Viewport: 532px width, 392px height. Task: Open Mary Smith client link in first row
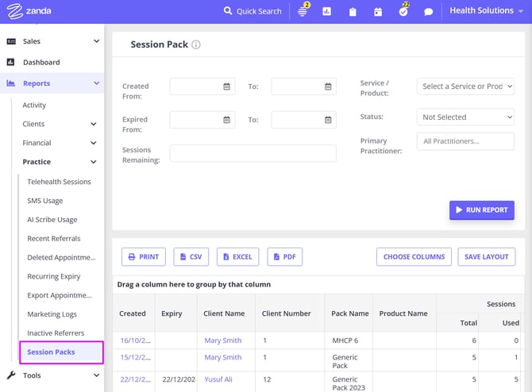[x=223, y=340]
